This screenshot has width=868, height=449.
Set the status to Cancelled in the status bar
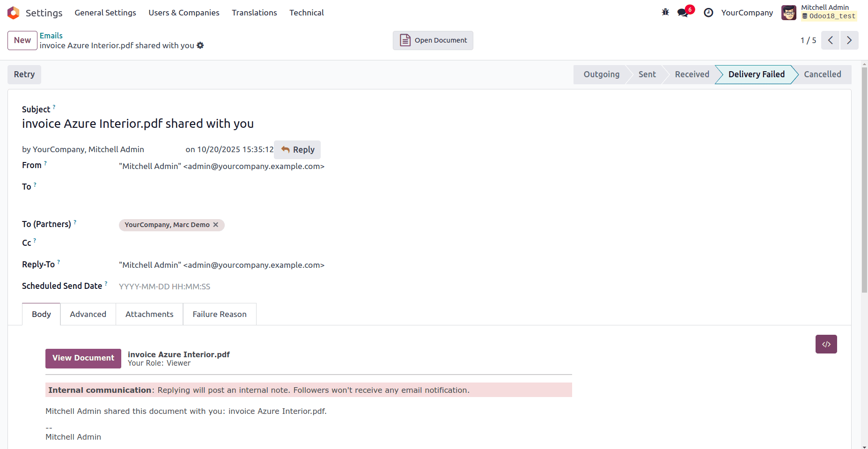click(823, 74)
